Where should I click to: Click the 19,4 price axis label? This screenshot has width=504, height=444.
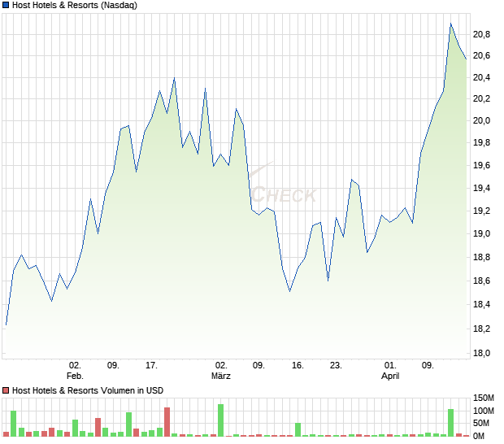[481, 188]
